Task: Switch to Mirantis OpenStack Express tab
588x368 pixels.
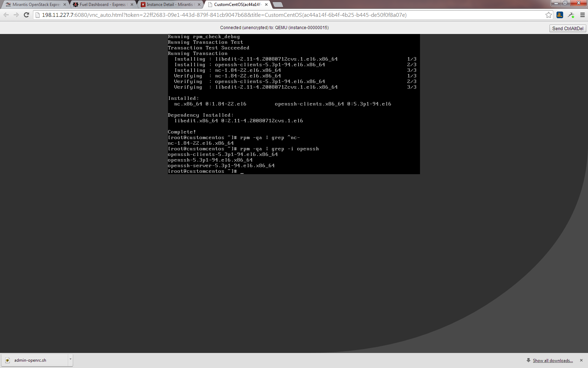Action: (35, 5)
